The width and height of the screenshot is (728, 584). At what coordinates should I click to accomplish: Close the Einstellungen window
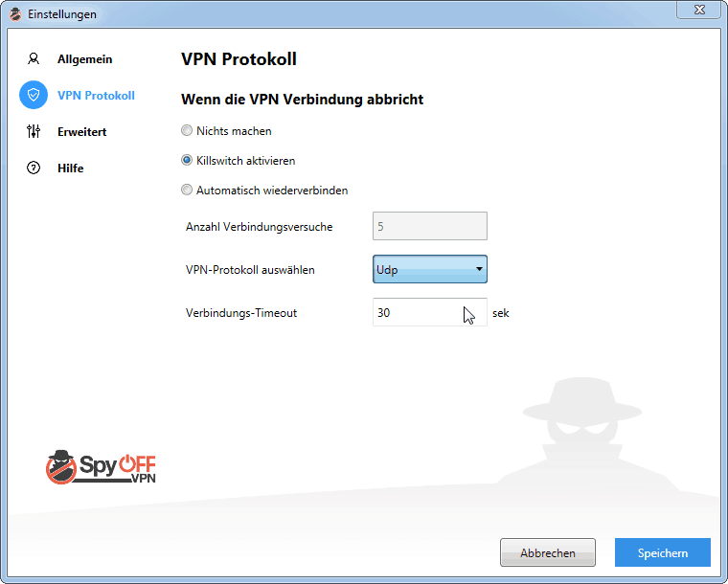pyautogui.click(x=699, y=10)
